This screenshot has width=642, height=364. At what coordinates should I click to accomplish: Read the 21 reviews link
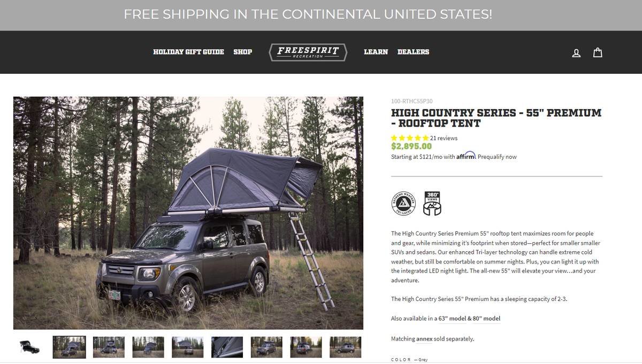[444, 138]
